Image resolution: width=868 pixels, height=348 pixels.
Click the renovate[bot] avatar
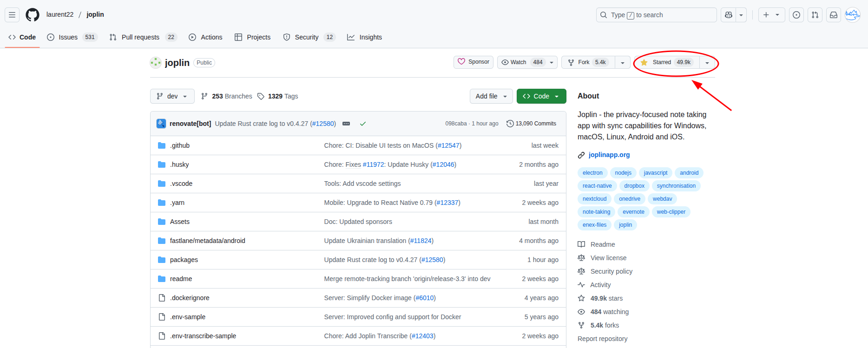tap(161, 124)
